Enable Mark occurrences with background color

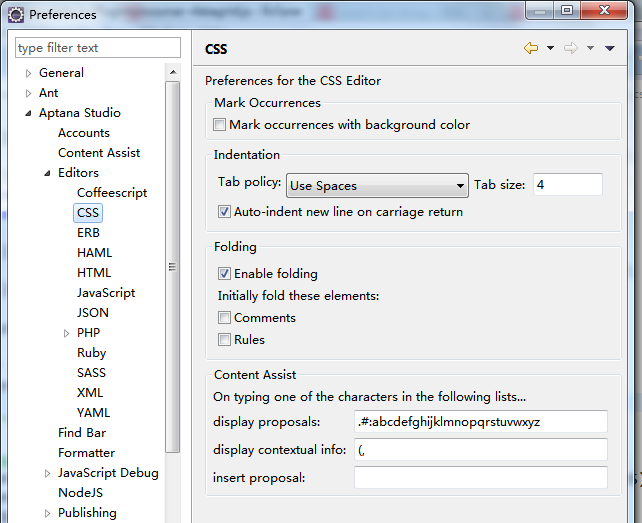219,125
